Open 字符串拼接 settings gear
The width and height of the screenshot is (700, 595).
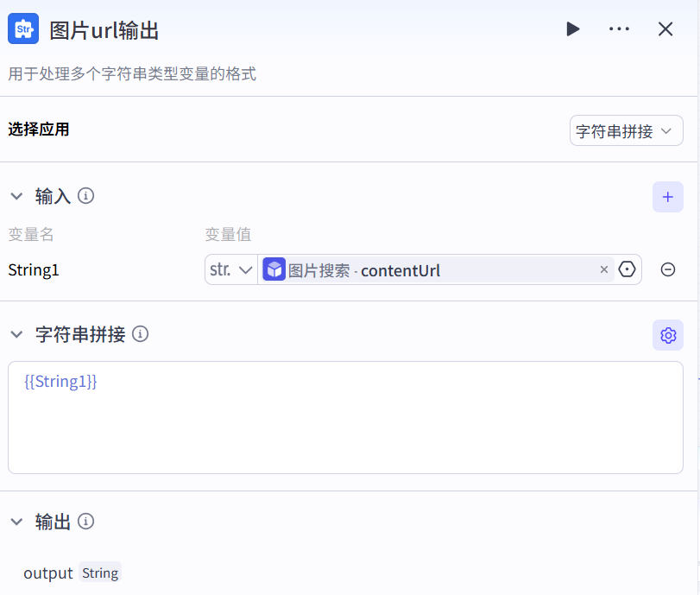pos(667,335)
